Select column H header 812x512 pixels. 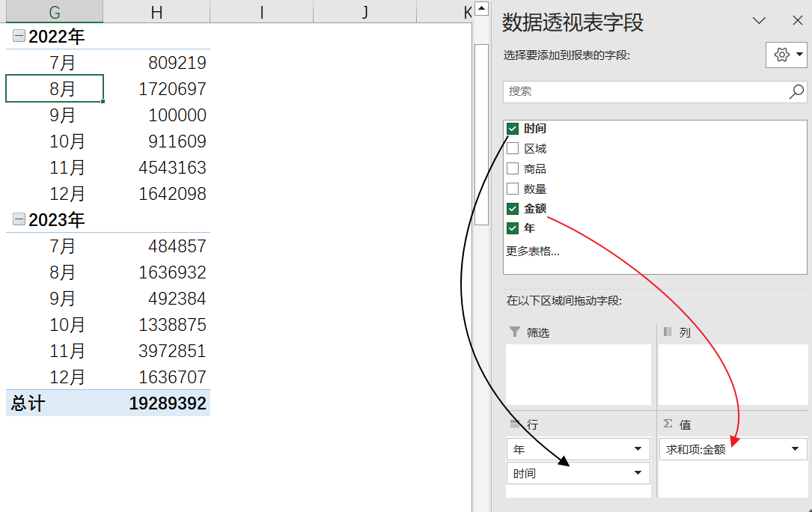pos(156,11)
